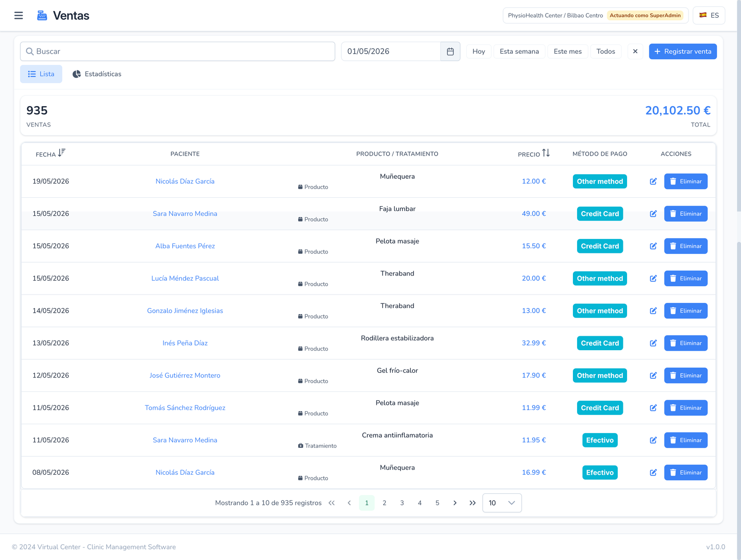
Task: Go to previous page of results
Action: [x=349, y=503]
